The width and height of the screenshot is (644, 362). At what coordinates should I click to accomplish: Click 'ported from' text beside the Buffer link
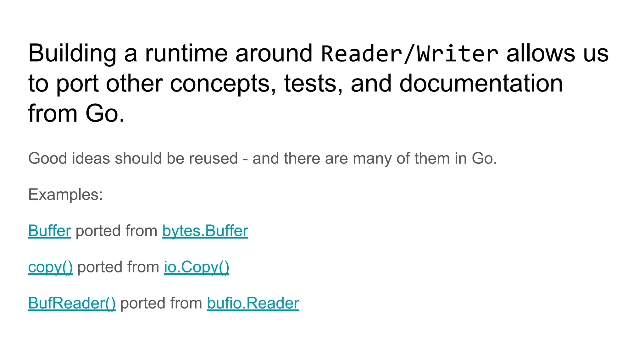(x=116, y=231)
